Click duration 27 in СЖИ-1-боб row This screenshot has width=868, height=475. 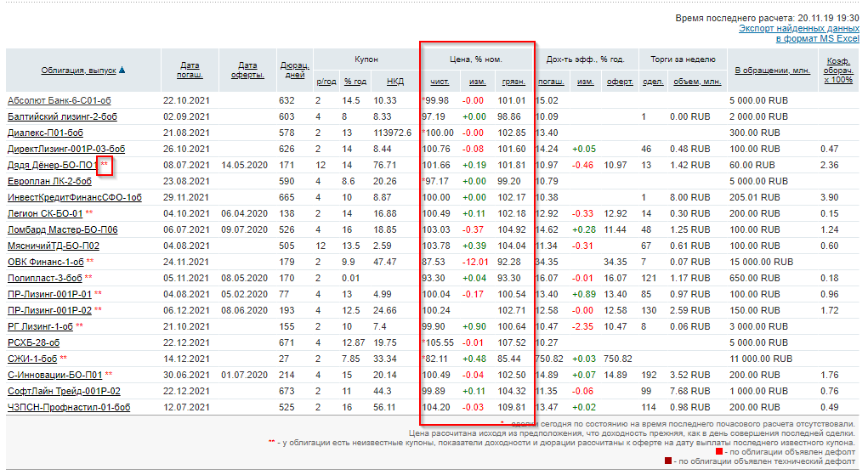pyautogui.click(x=284, y=359)
